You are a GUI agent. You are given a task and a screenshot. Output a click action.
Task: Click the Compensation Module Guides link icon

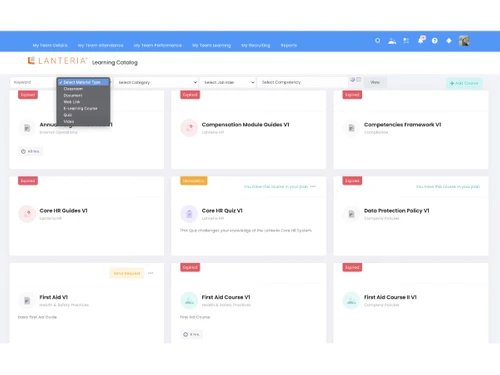pos(189,128)
